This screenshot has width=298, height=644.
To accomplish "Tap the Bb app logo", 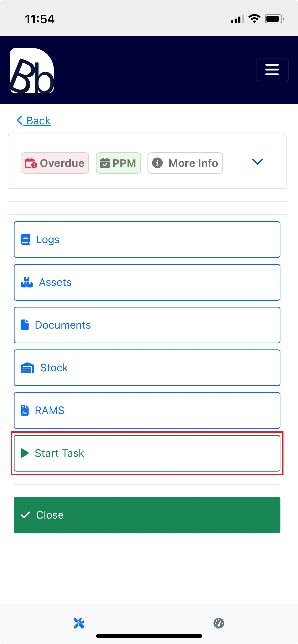I will point(32,71).
